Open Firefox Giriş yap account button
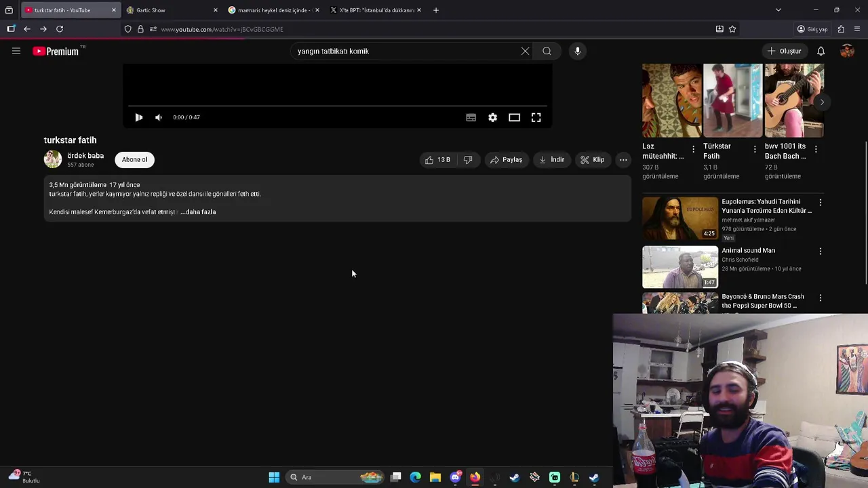Image resolution: width=868 pixels, height=488 pixels. 812,29
